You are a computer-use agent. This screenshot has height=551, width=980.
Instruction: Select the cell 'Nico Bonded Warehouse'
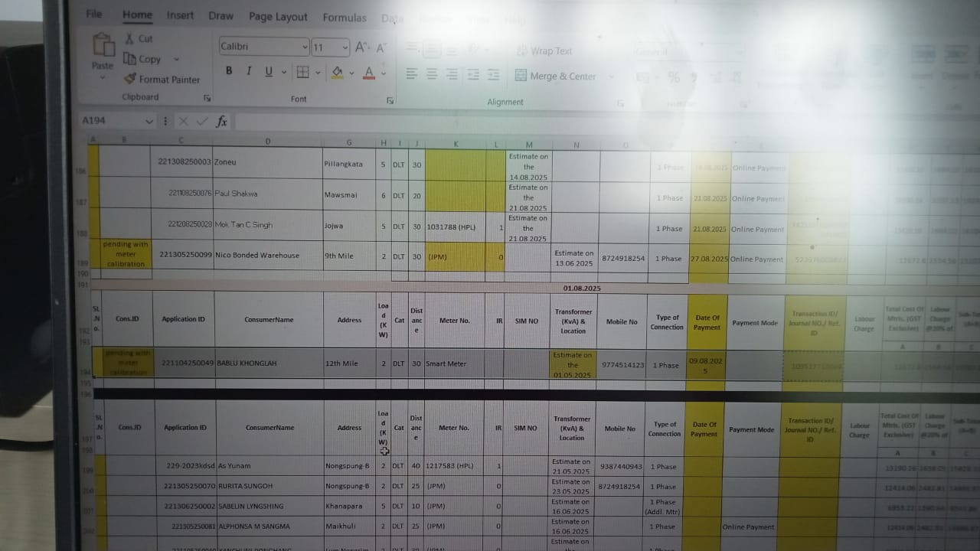coord(267,256)
